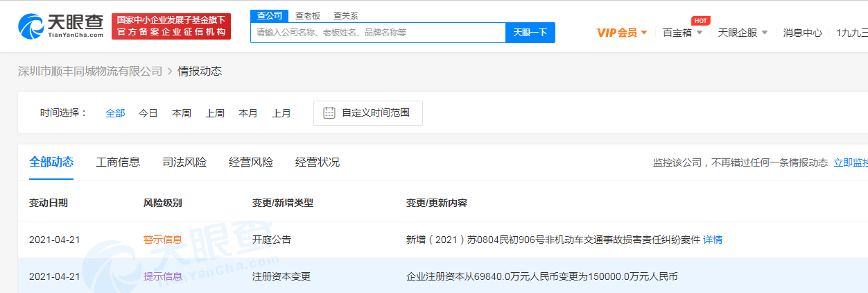Open the 百宝箱 dropdown menu
The image size is (868, 293).
[x=682, y=33]
